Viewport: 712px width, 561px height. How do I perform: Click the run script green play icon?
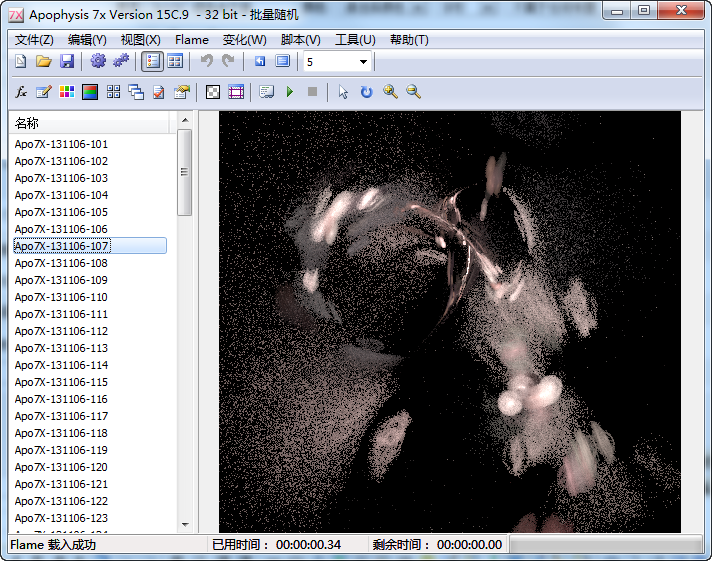[x=290, y=92]
